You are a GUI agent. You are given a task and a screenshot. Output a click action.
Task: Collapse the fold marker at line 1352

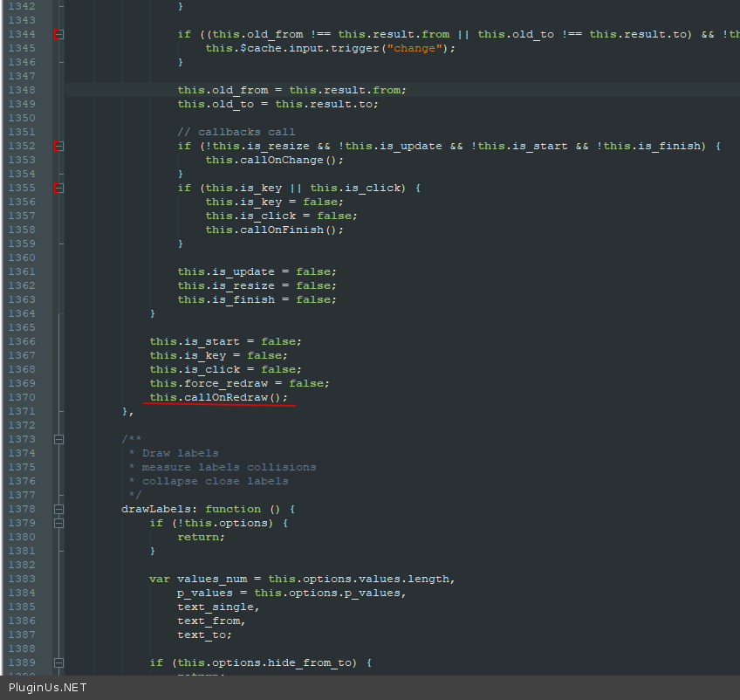click(58, 147)
